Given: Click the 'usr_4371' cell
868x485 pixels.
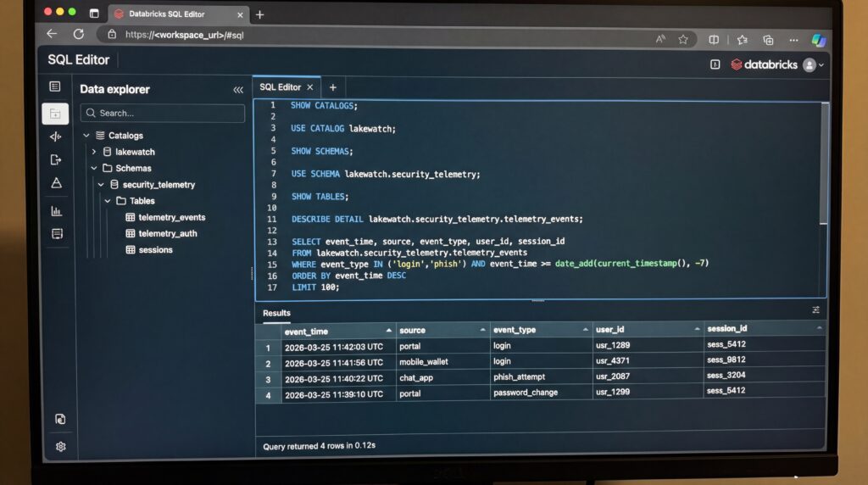Looking at the screenshot, I should pyautogui.click(x=613, y=360).
